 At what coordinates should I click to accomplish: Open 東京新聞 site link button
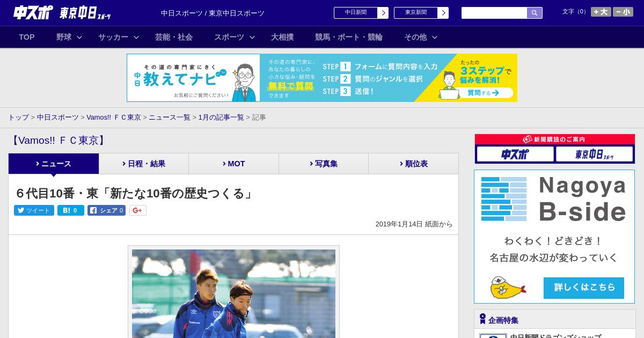(415, 13)
